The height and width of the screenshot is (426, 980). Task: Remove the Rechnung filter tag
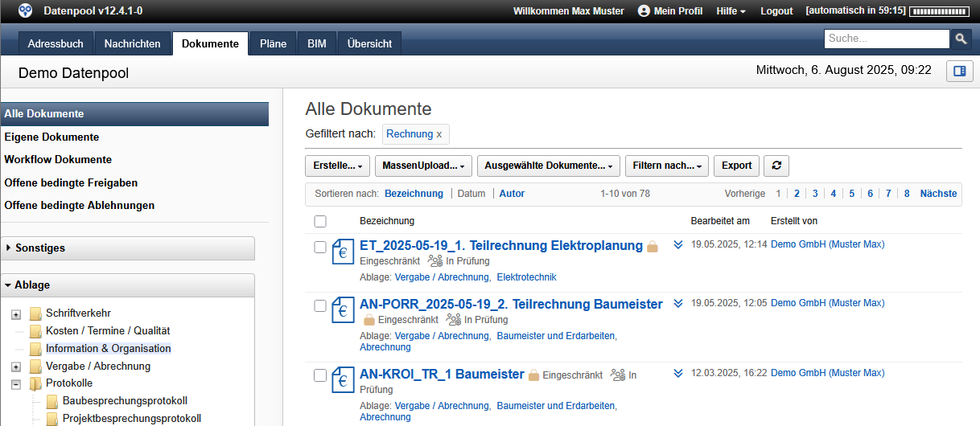tap(439, 134)
